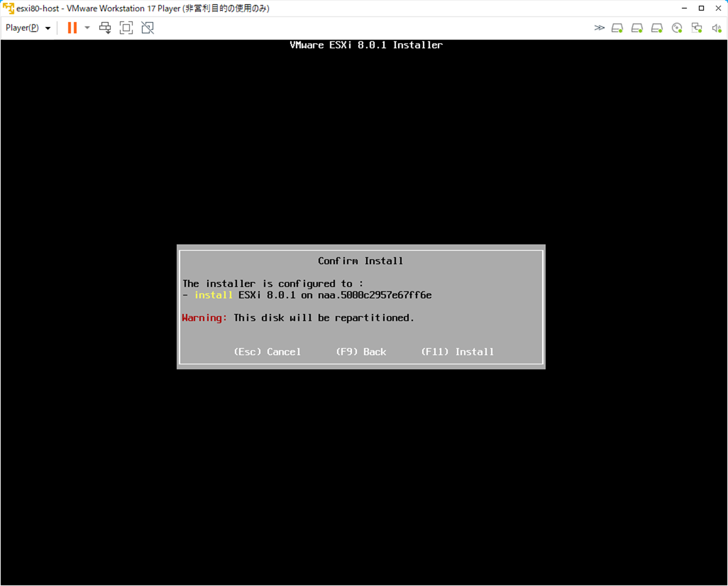
Task: Toggle Unity mode icon
Action: click(x=148, y=28)
